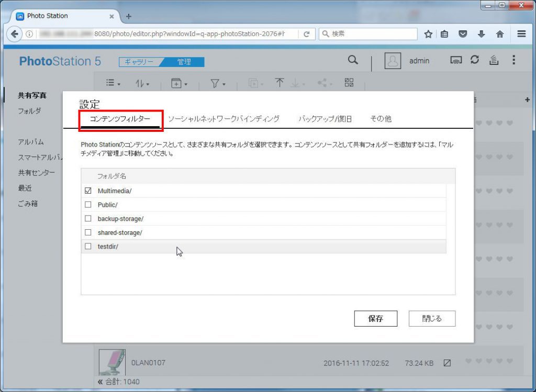Screen dimensions: 536x392
Task: Open the コンテンツフィルター tab
Action: click(x=120, y=119)
